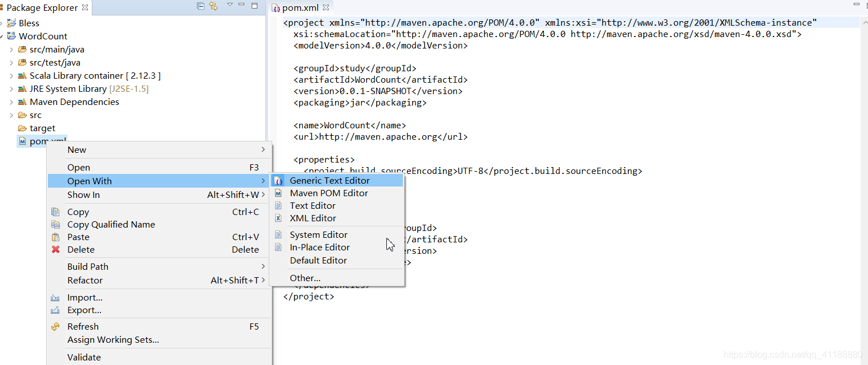Expand the Bless project node

2,23
